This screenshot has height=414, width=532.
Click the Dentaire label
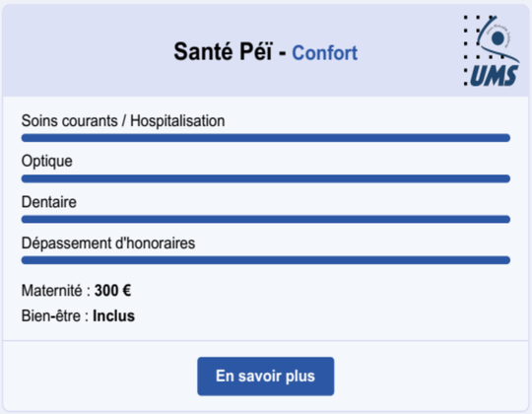[x=49, y=202]
